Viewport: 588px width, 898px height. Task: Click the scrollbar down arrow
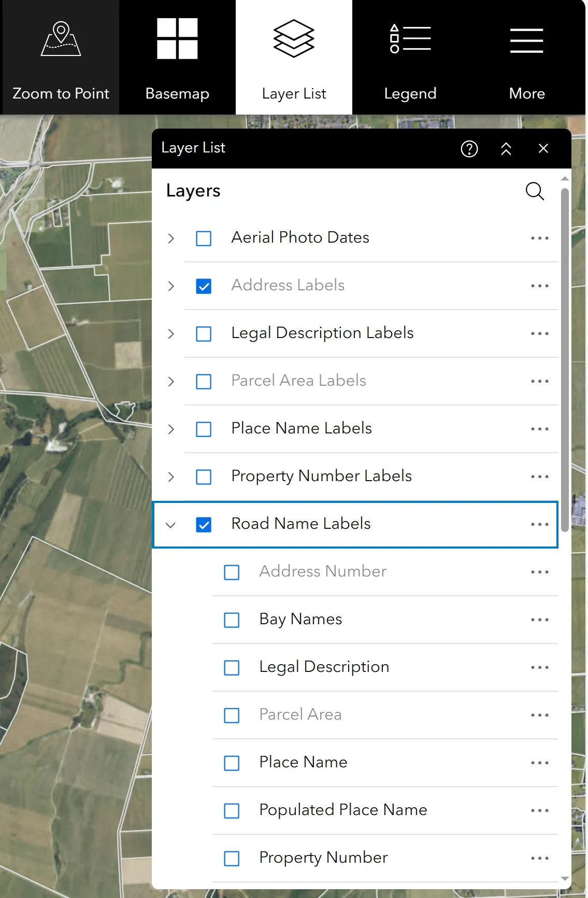tap(565, 879)
